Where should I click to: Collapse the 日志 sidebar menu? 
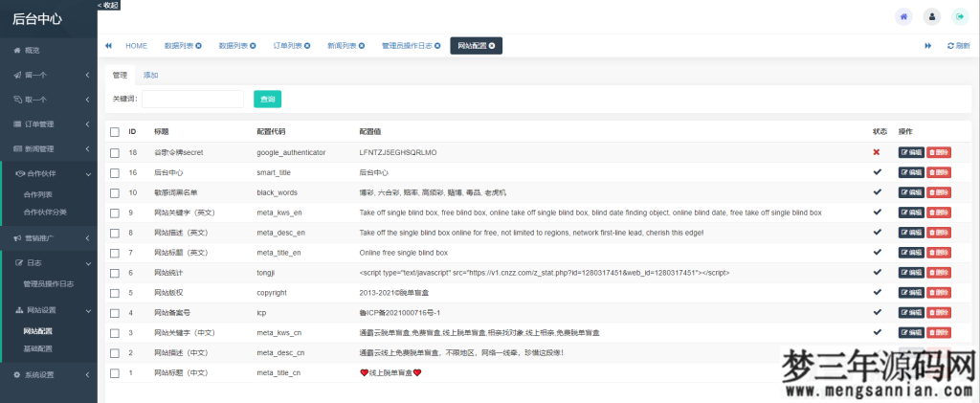(49, 262)
